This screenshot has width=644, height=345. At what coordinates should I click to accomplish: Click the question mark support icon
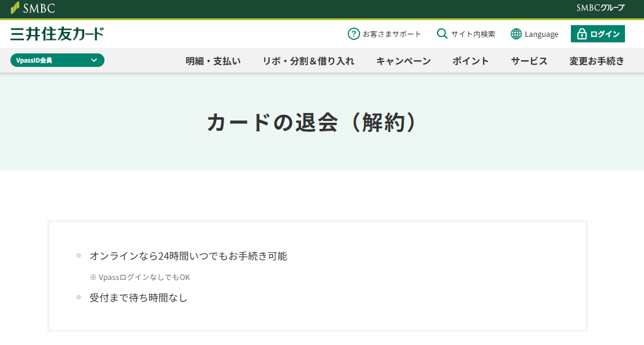pos(353,34)
